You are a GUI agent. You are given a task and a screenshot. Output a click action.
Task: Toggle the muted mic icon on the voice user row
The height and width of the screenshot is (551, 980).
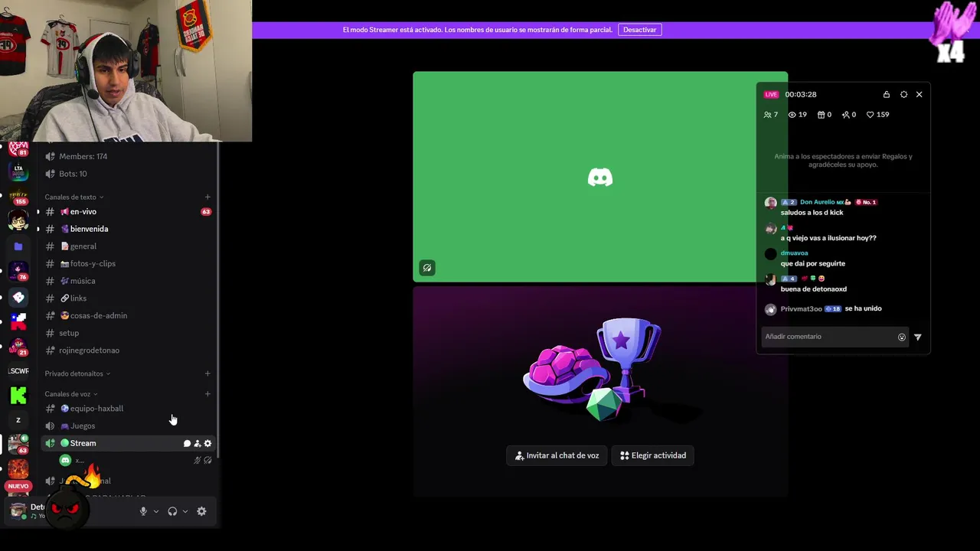pos(197,461)
